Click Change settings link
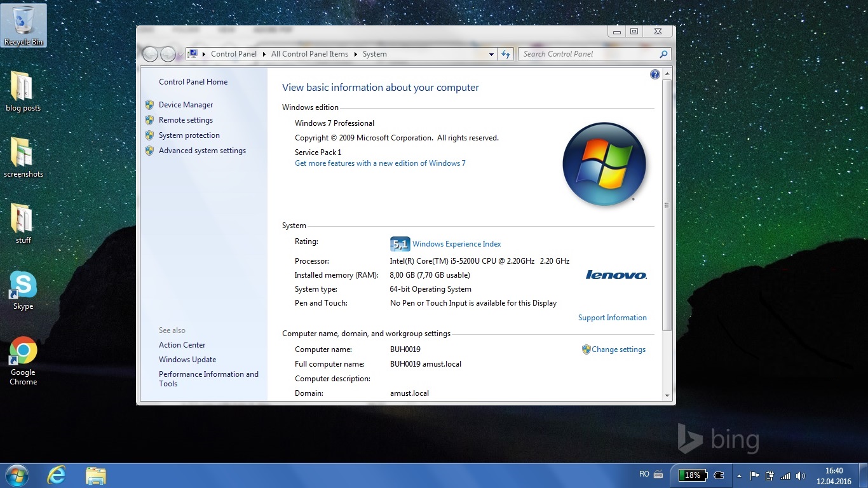Screen dimensions: 868x488 click(618, 349)
